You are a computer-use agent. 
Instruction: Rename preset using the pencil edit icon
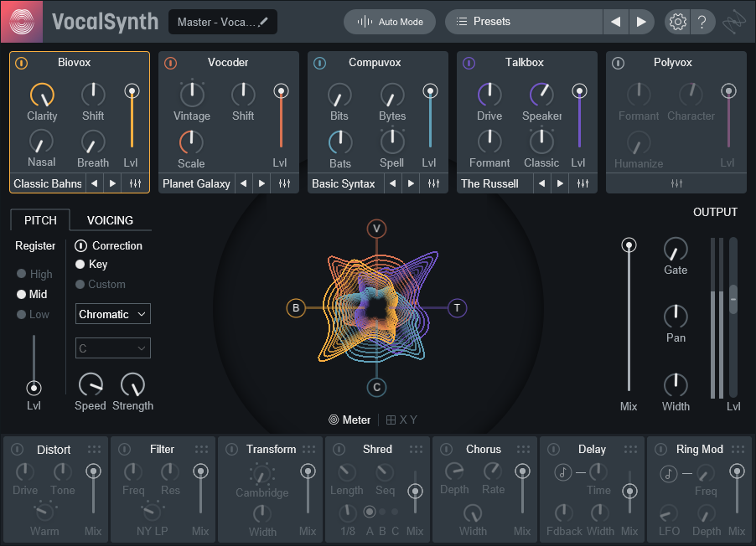coord(263,22)
